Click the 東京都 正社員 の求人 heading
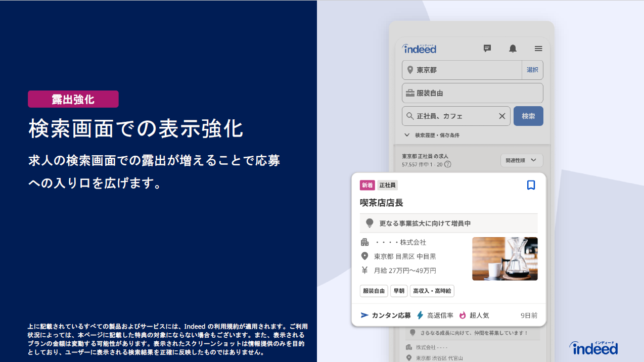The image size is (644, 362). [x=425, y=156]
